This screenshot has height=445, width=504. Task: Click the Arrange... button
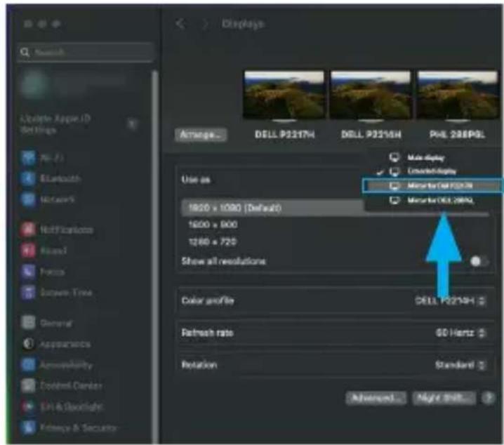click(201, 135)
